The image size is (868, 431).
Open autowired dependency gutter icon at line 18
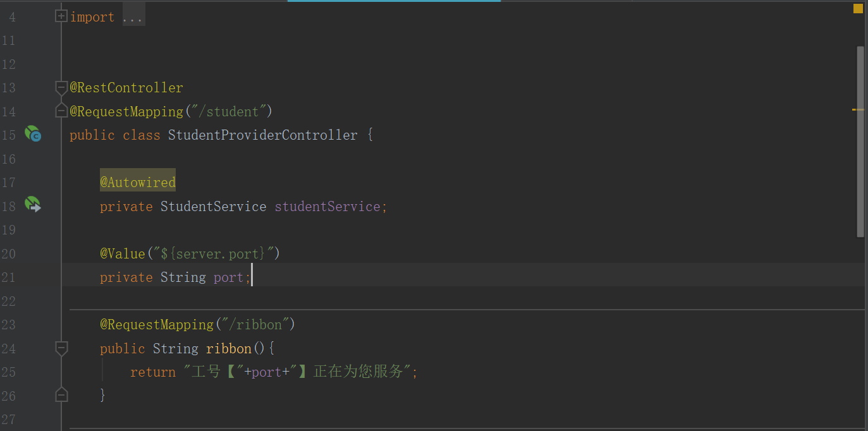coord(32,204)
